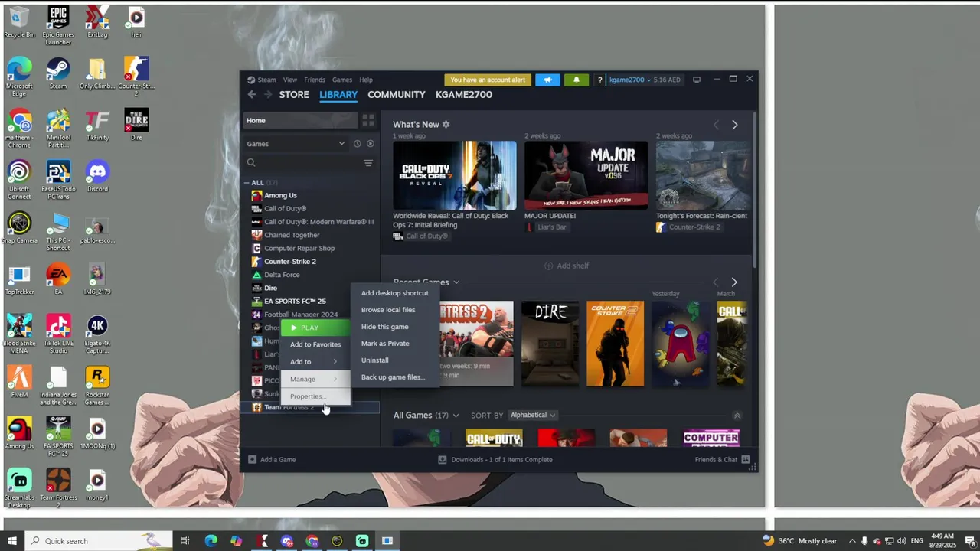Expand Recent Games shelf dropdown
This screenshot has width=980, height=551.
(456, 282)
